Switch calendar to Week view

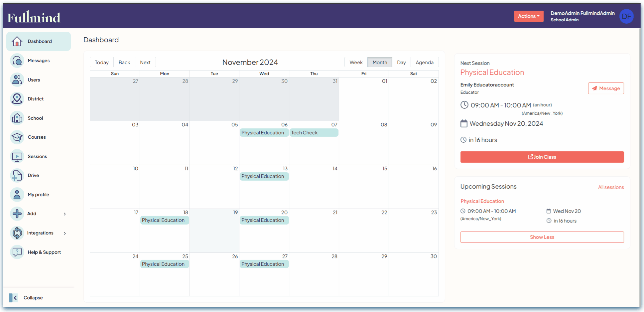[x=356, y=62]
